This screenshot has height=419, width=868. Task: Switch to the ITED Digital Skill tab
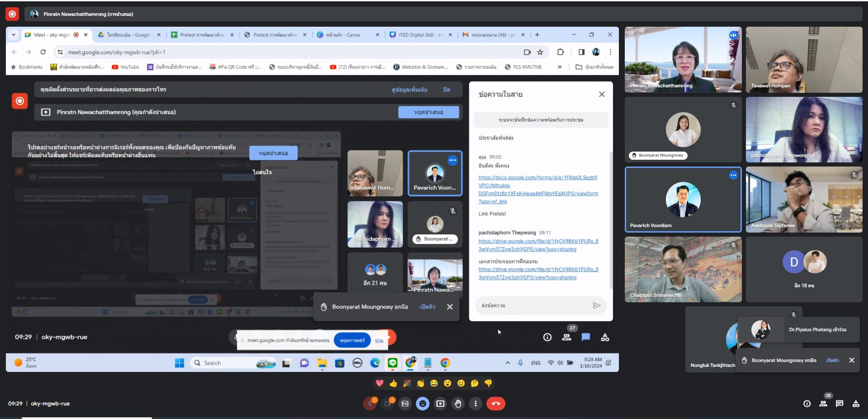420,35
